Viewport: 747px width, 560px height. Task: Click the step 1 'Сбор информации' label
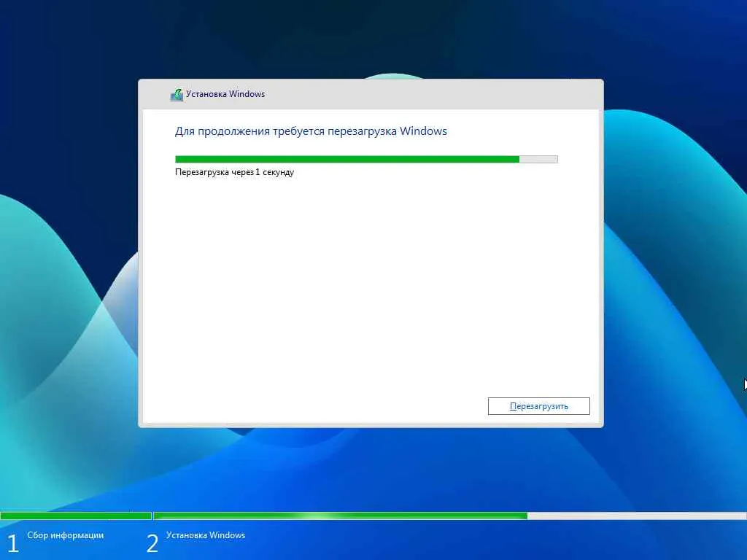tap(65, 535)
